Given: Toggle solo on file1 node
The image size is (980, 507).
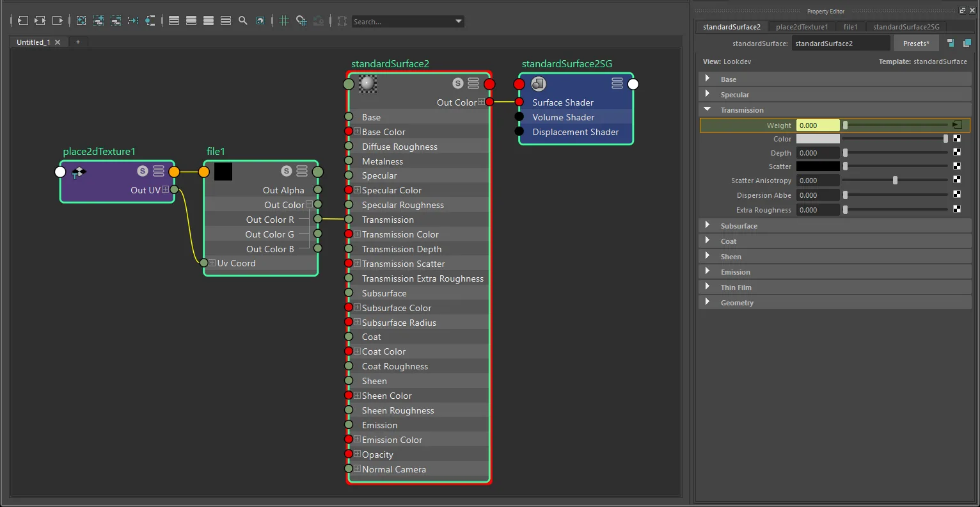Looking at the screenshot, I should (x=286, y=171).
